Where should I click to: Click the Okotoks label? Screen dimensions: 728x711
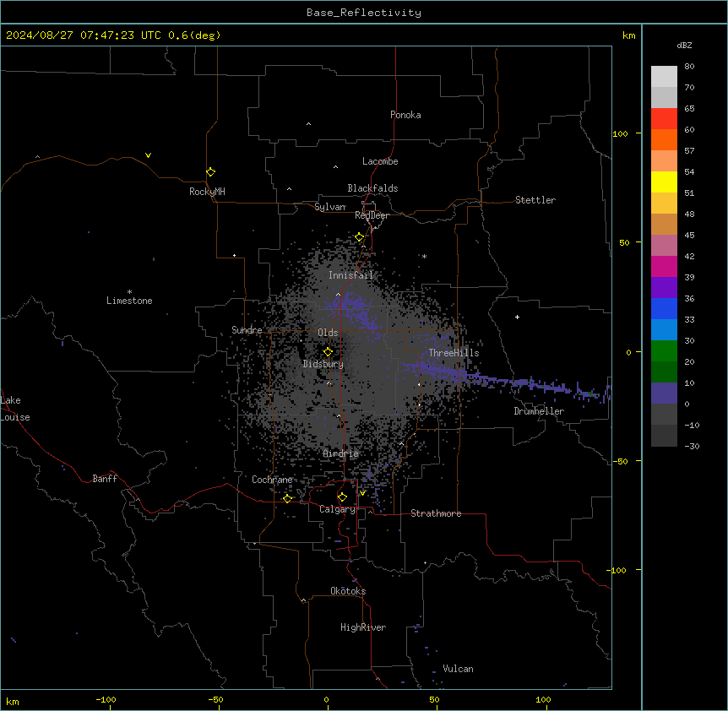[x=348, y=591]
